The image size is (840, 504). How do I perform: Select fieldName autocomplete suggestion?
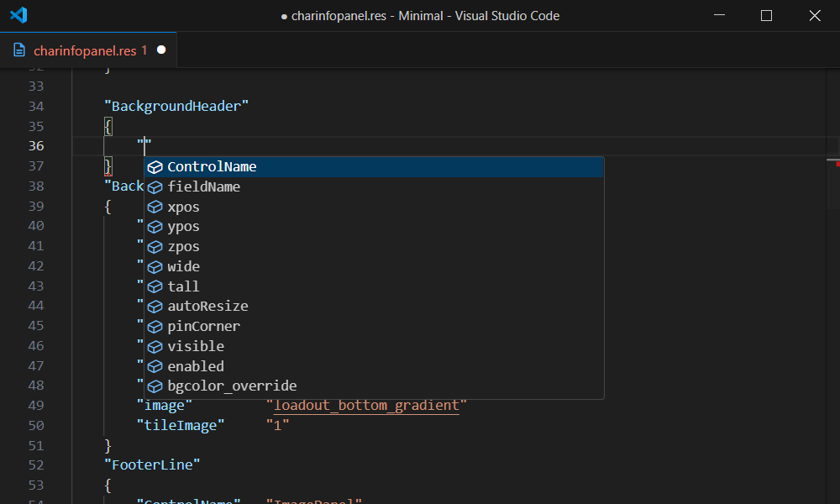click(374, 187)
